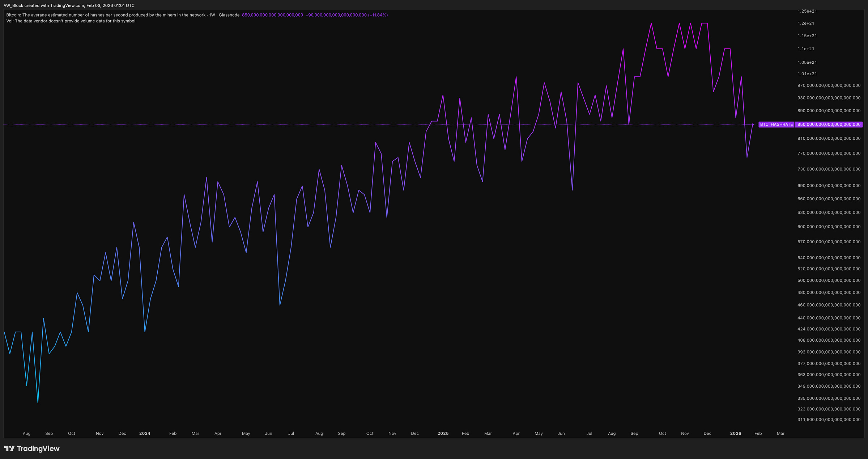This screenshot has width=868, height=459.
Task: Click the AW_Block created with TradingView.com header
Action: click(69, 5)
